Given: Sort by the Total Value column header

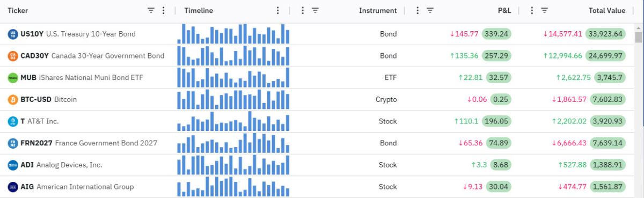Looking at the screenshot, I should tap(607, 11).
